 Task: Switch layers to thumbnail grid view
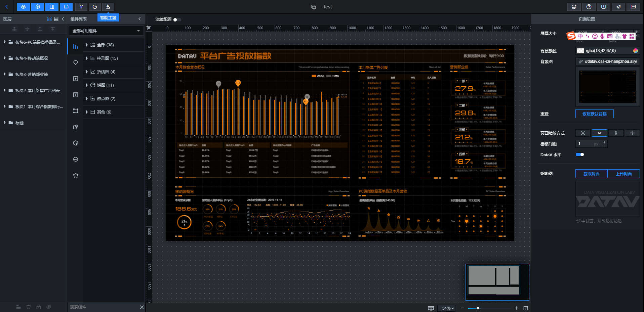[49, 19]
